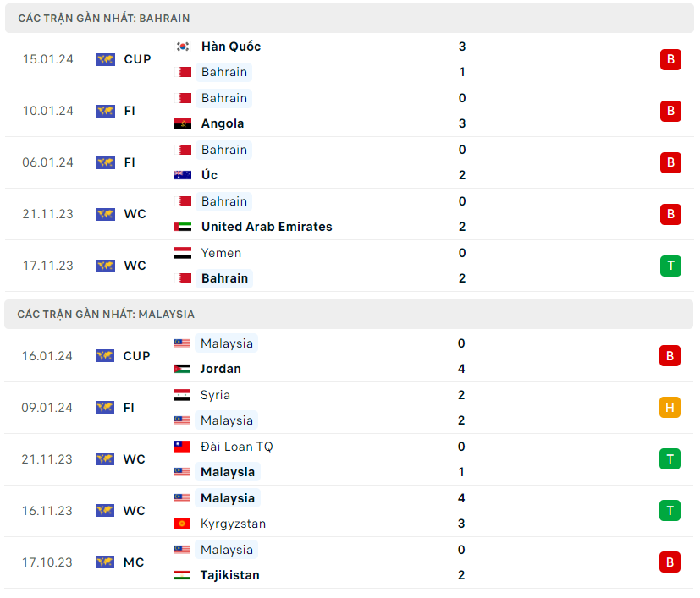Open the United Arab Emirates team link

click(x=267, y=227)
